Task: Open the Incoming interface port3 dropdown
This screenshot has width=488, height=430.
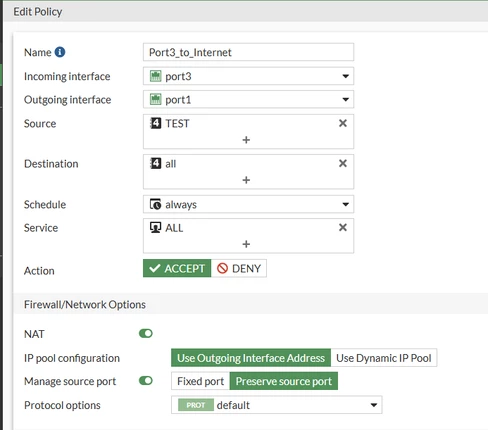Action: [x=248, y=76]
